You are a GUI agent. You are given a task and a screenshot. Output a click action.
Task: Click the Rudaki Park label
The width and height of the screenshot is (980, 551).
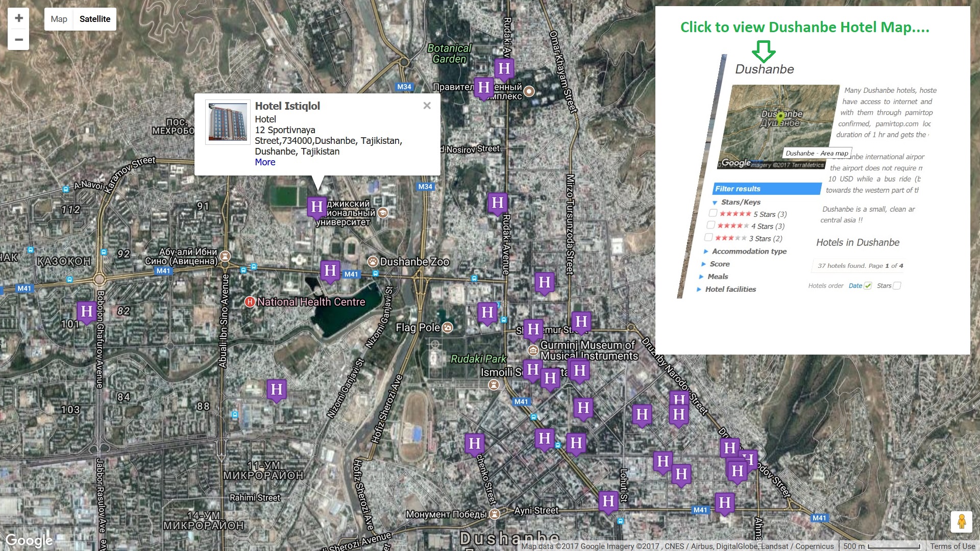[478, 359]
